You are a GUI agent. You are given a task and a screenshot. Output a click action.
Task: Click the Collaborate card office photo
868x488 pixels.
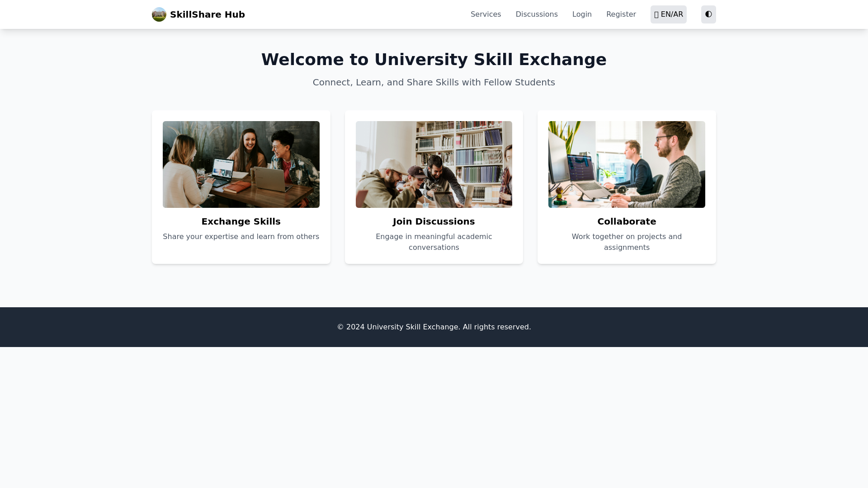(627, 164)
